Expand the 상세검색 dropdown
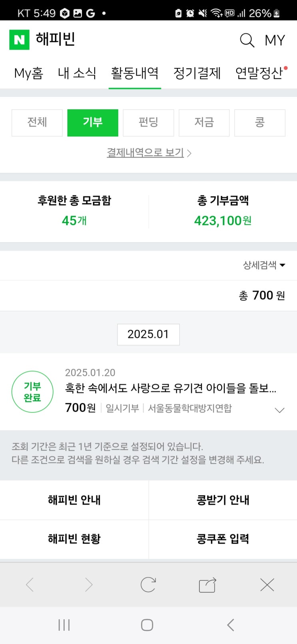Image resolution: width=297 pixels, height=644 pixels. (264, 265)
